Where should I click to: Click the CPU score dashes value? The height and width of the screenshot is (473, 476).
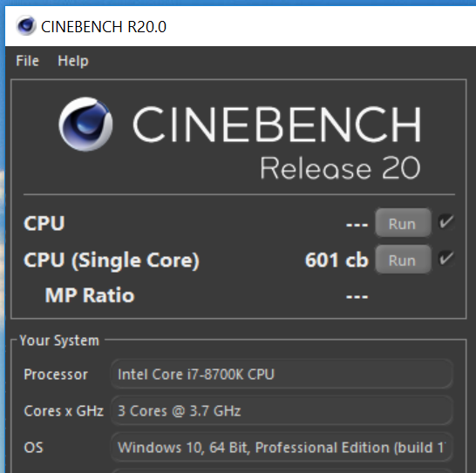point(357,225)
